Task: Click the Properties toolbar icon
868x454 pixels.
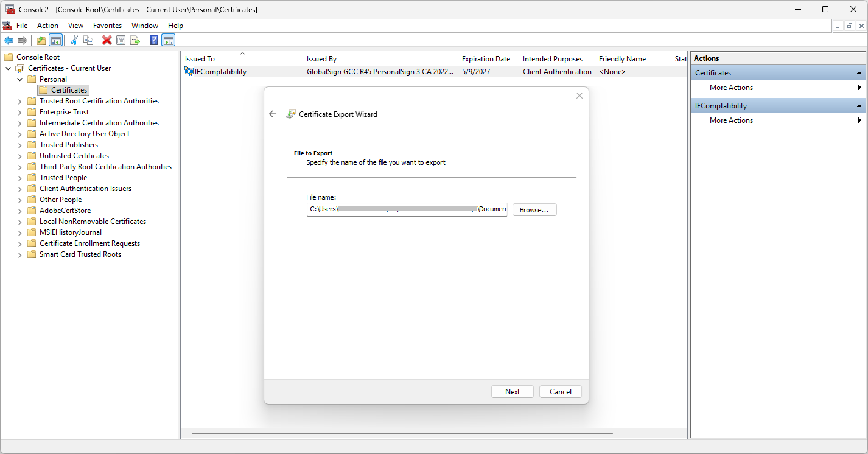Action: click(121, 40)
